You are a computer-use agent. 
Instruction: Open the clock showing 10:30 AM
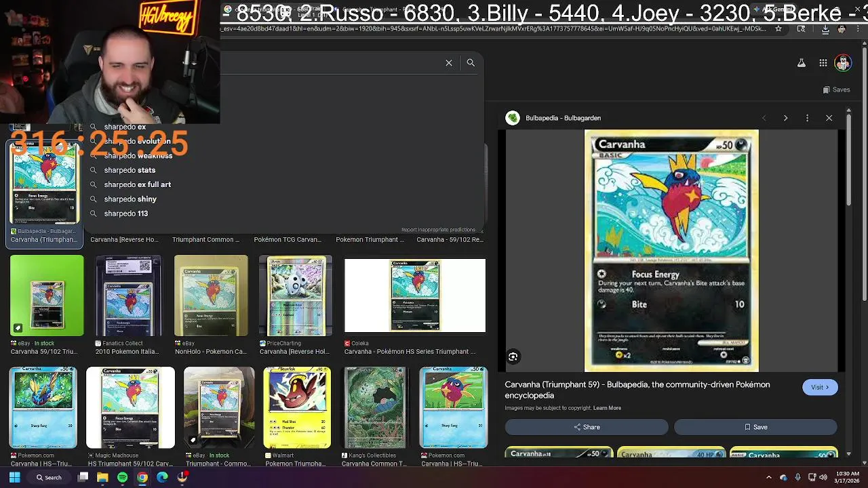click(x=848, y=477)
